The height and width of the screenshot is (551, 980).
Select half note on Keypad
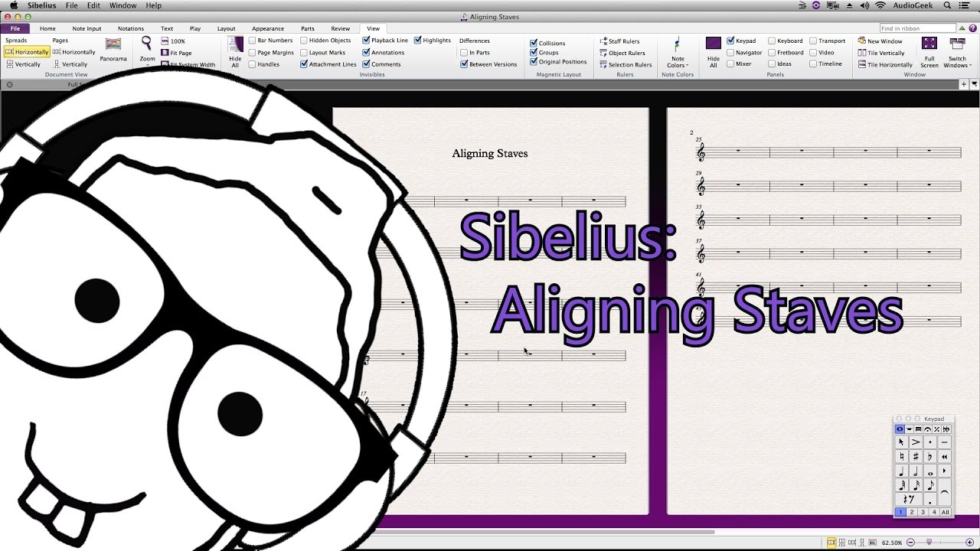[916, 471]
